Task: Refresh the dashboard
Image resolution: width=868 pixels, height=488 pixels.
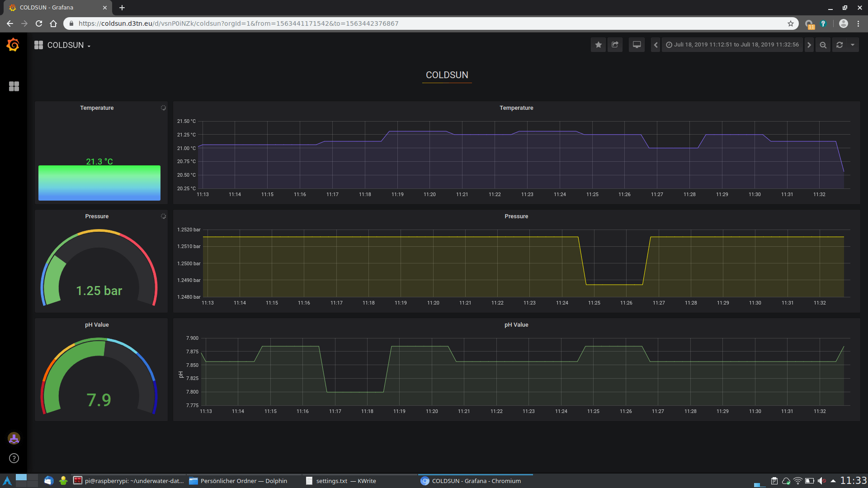Action: (840, 45)
